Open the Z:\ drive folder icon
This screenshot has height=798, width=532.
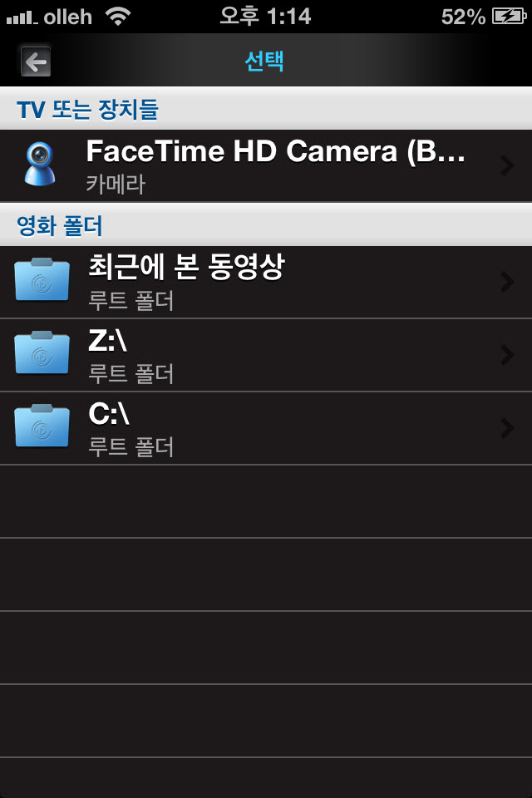click(42, 352)
